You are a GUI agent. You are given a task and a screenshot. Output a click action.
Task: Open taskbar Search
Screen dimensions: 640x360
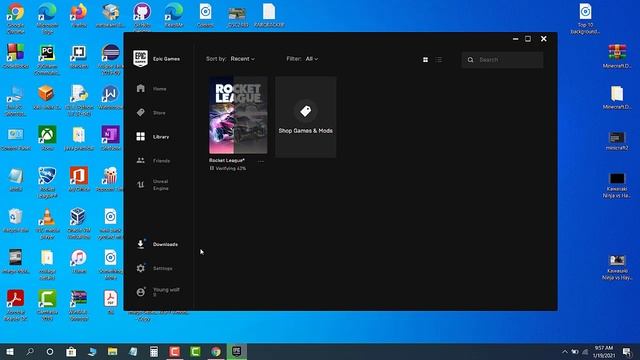click(30, 351)
